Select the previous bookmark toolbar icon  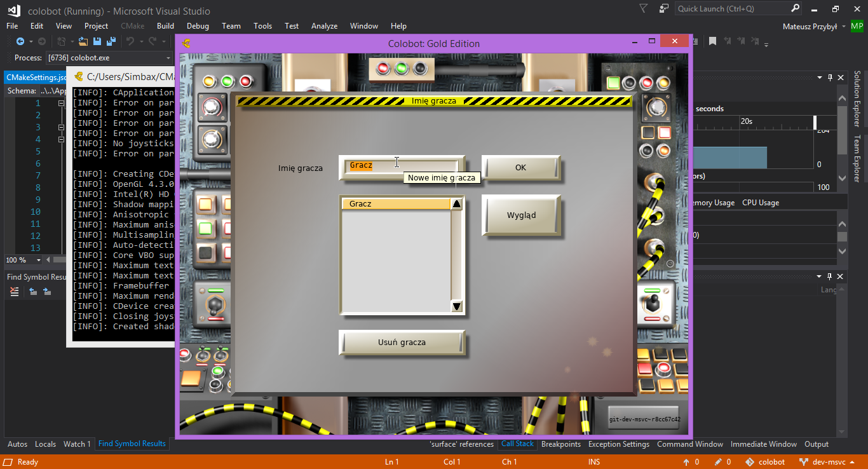(x=727, y=41)
